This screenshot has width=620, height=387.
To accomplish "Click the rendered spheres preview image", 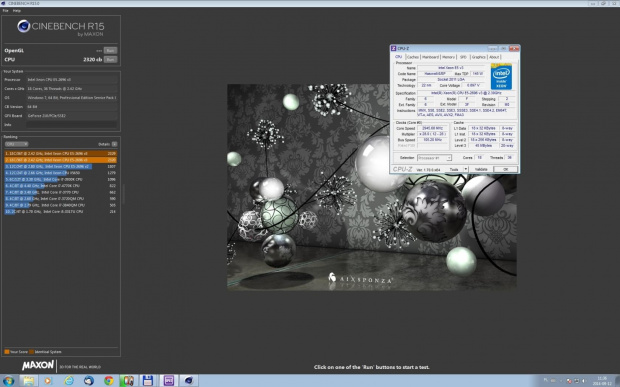I will [372, 187].
